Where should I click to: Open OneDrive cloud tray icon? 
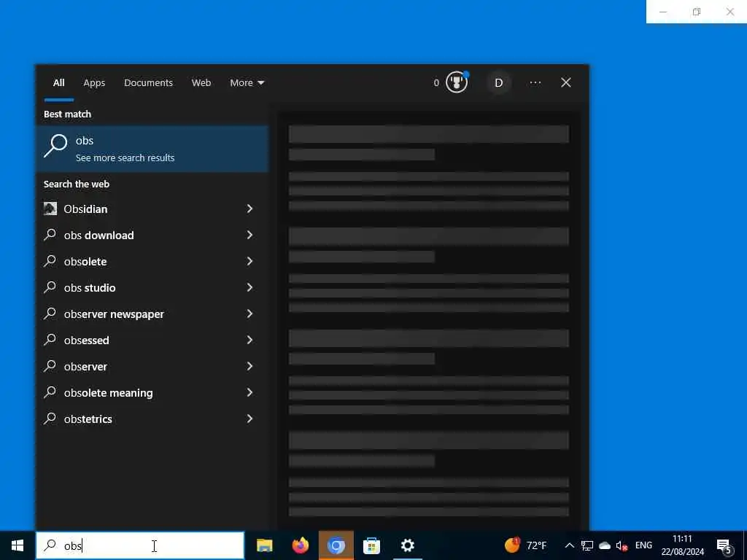coord(605,545)
